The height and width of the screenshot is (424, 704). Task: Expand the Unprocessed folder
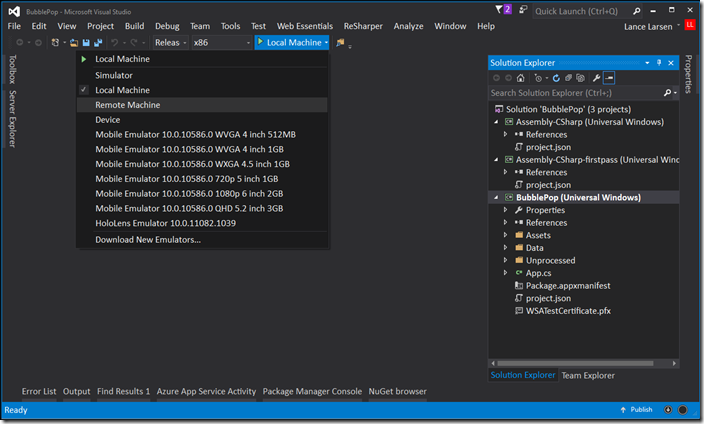coord(506,260)
